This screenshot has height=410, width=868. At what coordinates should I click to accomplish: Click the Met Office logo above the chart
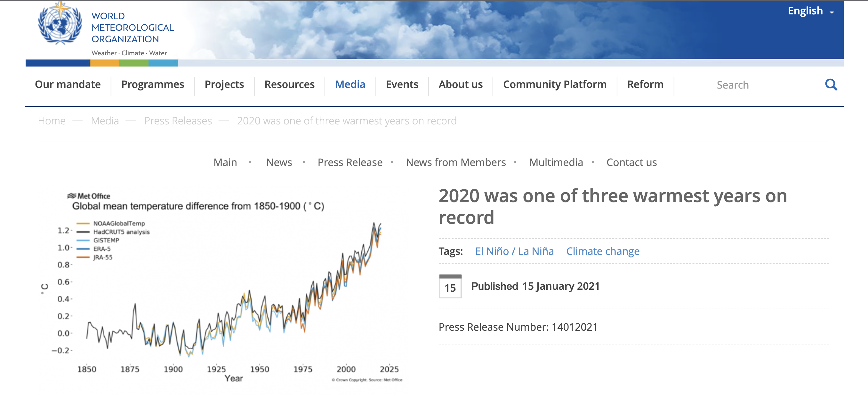(x=89, y=196)
